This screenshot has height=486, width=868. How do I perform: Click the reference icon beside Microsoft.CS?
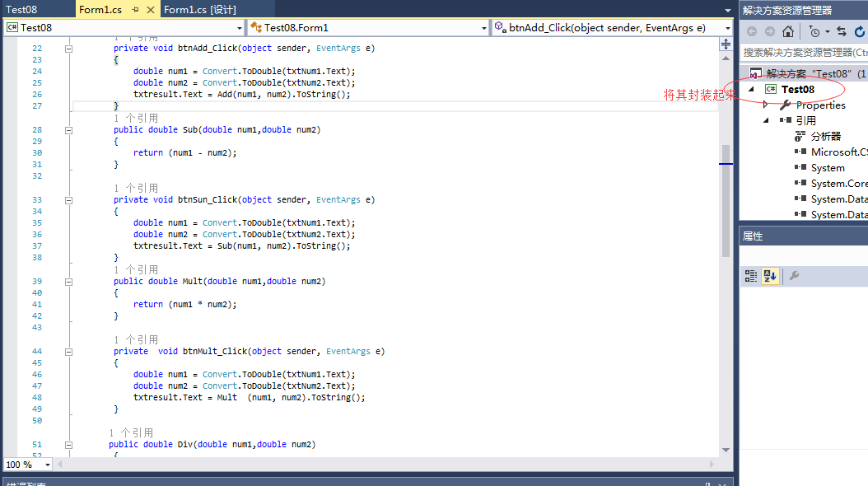coord(800,151)
